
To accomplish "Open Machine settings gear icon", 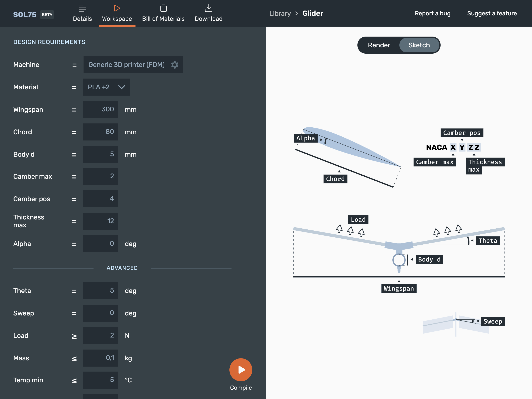I will [175, 65].
